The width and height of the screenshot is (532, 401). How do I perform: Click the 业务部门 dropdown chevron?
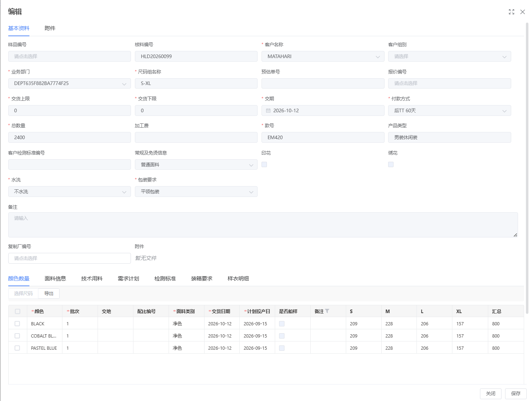coord(124,84)
